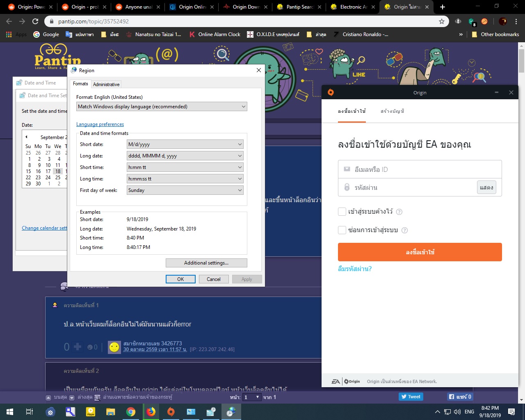Switch to the Pantip Search browser tab
Screen dimensions: 525x420
click(299, 7)
